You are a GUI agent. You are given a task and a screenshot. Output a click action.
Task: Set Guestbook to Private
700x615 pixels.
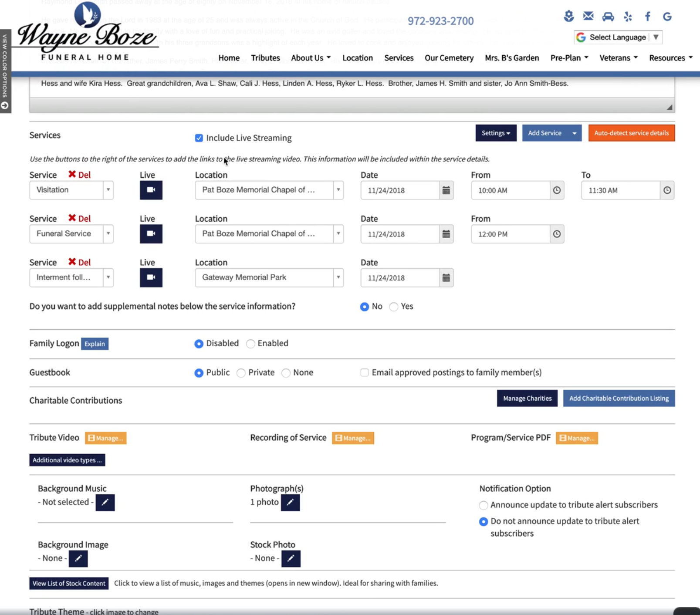241,373
